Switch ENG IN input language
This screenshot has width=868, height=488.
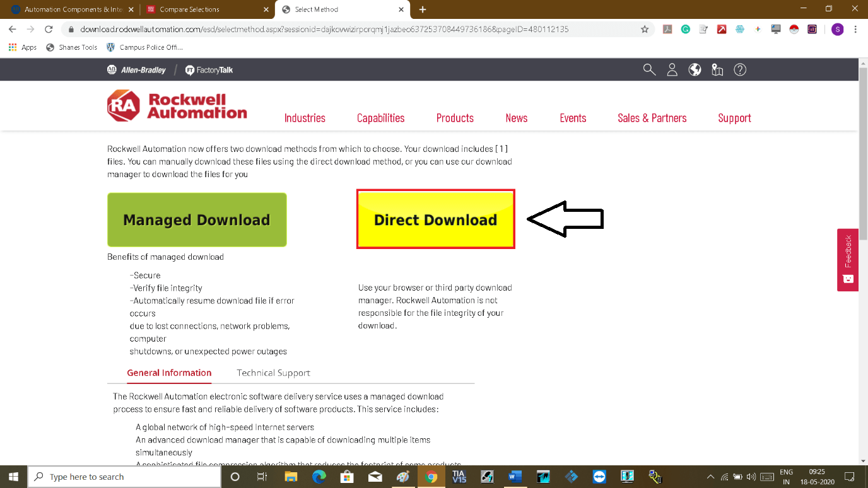786,477
